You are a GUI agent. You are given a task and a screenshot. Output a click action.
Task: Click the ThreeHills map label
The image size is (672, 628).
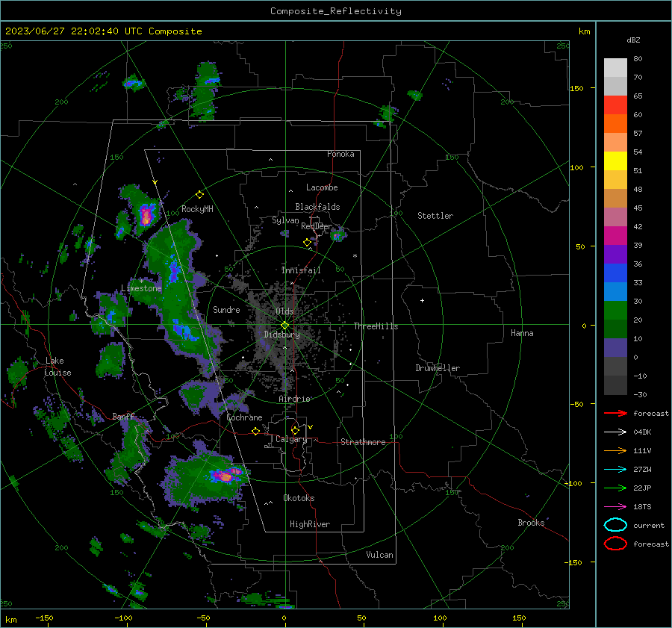pyautogui.click(x=376, y=326)
